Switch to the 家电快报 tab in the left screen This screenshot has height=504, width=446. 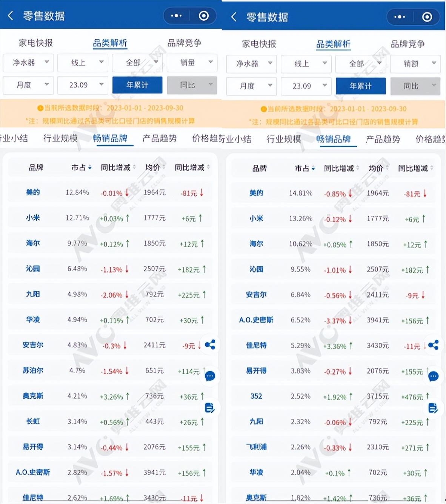[36, 43]
